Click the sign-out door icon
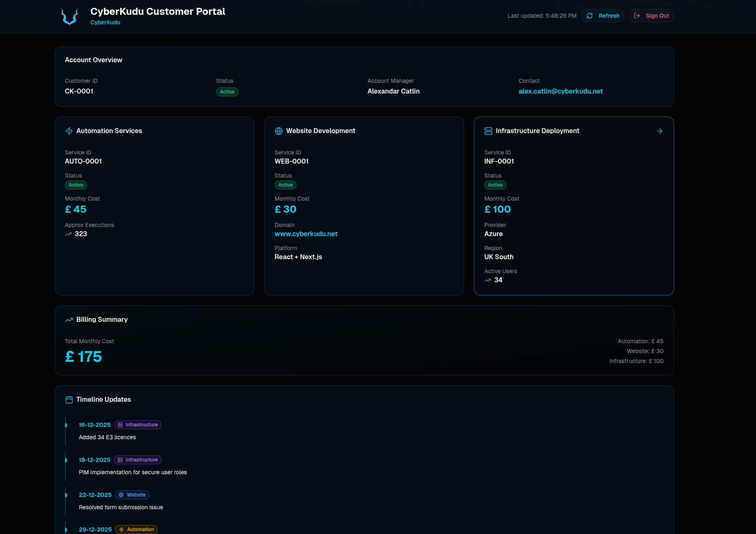The image size is (756, 534). (x=637, y=15)
